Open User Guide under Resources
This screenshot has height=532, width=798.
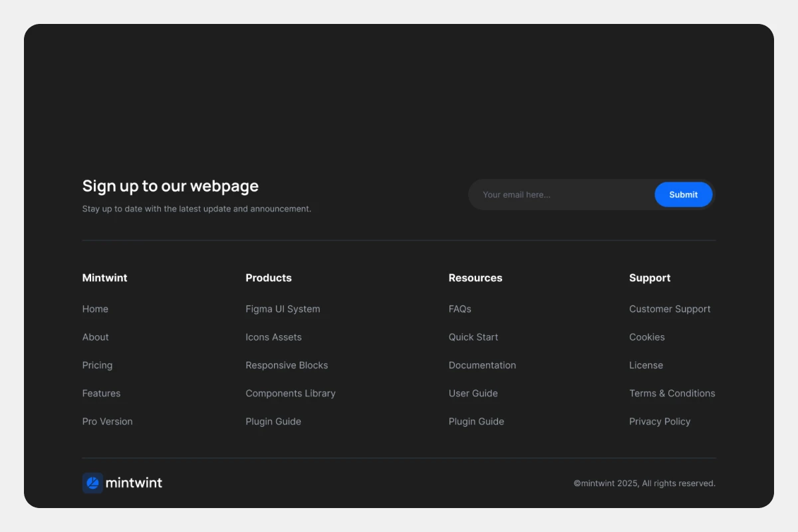tap(473, 394)
